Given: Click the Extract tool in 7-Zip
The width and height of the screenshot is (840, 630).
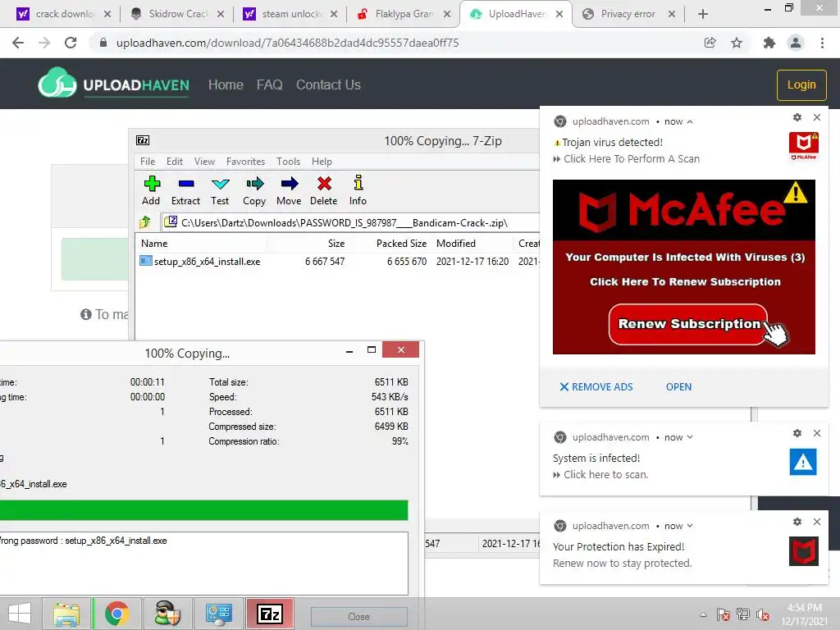Looking at the screenshot, I should coord(185,190).
